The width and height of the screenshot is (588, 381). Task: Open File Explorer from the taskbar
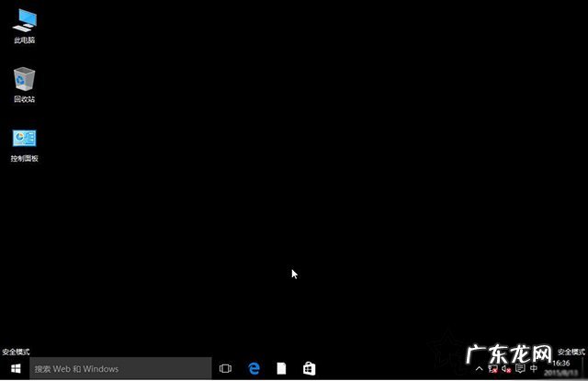click(x=281, y=369)
